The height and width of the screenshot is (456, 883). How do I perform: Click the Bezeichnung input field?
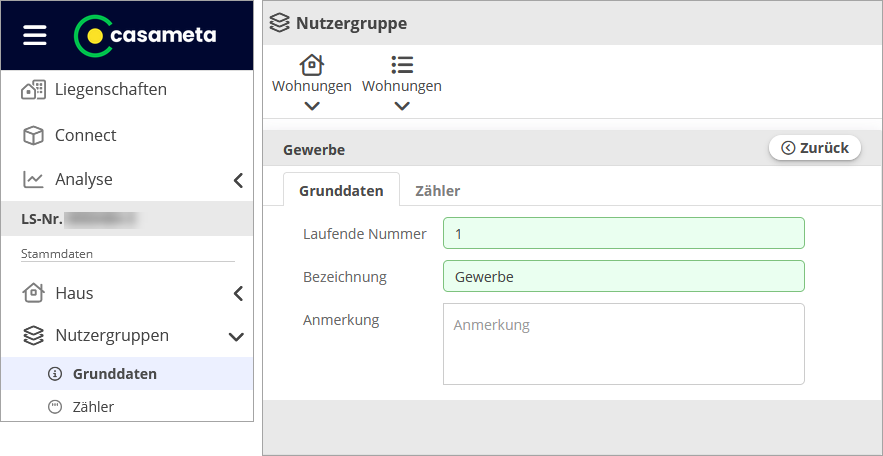623,276
